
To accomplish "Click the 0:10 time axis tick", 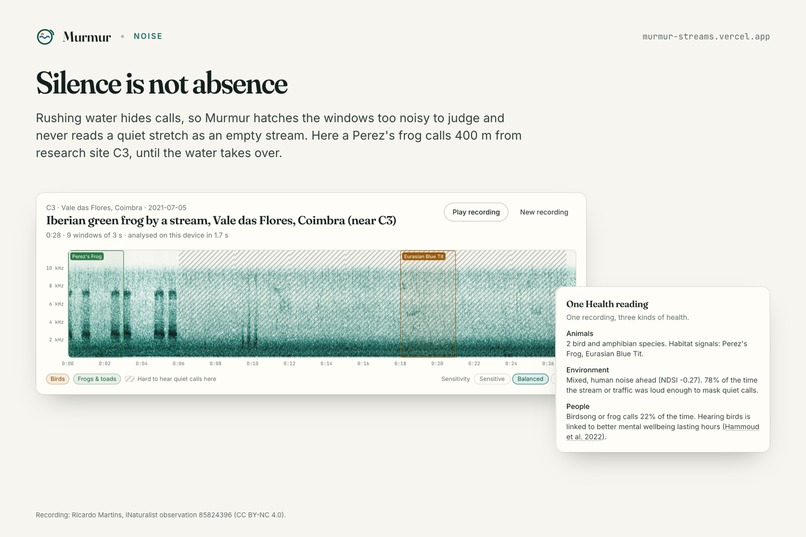I will (x=252, y=363).
